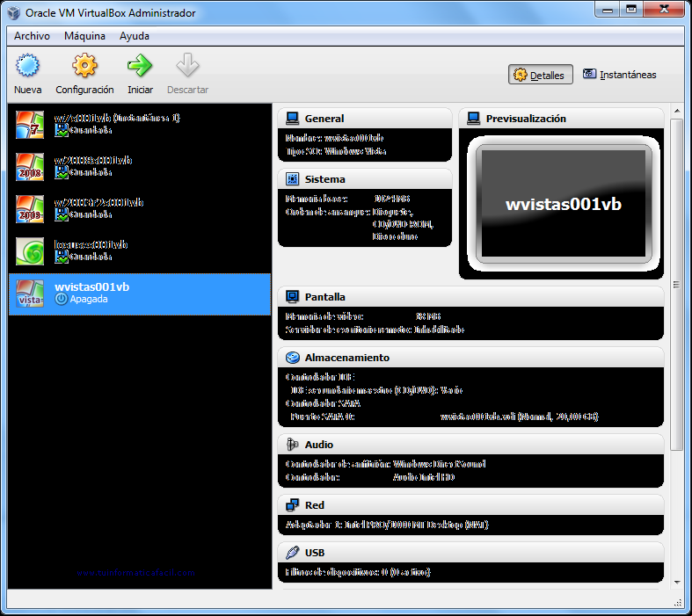The height and width of the screenshot is (616, 692).
Task: Select the wvistas001vb machine entry
Action: coord(140,294)
